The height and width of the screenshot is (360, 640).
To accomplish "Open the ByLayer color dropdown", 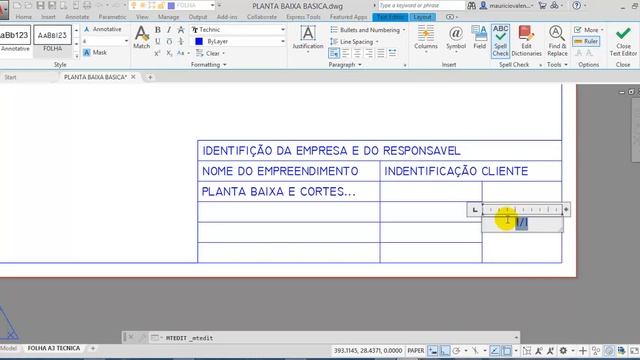I will (282, 41).
